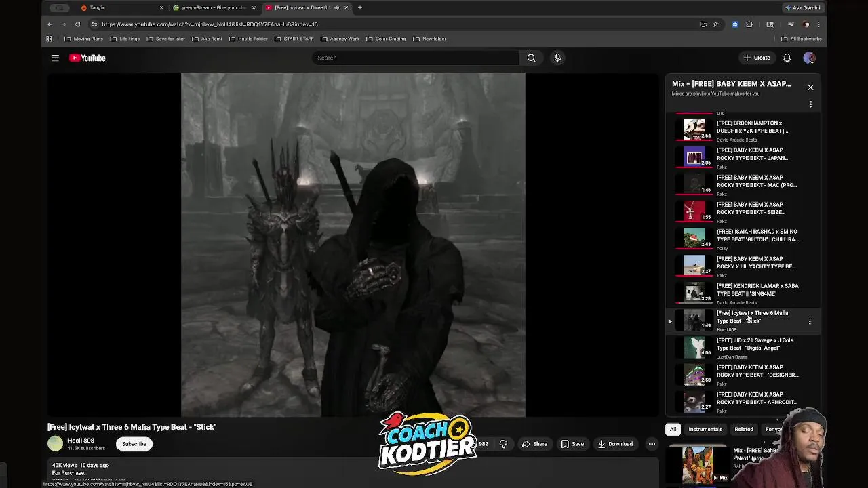Open All Bookmarks folder
Screen dimensions: 868x488
click(x=801, y=39)
